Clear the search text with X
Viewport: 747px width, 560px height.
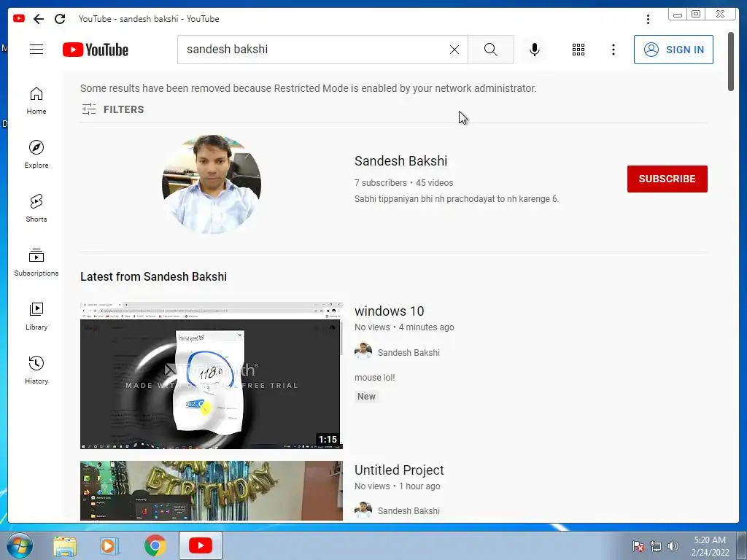454,50
